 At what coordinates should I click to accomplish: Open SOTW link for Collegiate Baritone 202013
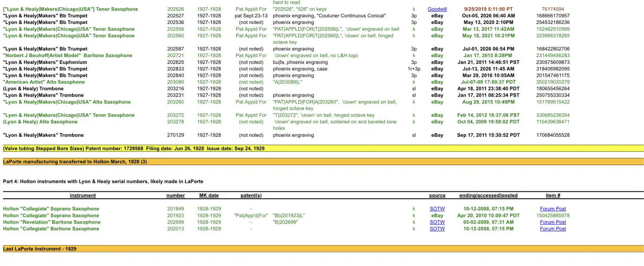click(x=437, y=229)
